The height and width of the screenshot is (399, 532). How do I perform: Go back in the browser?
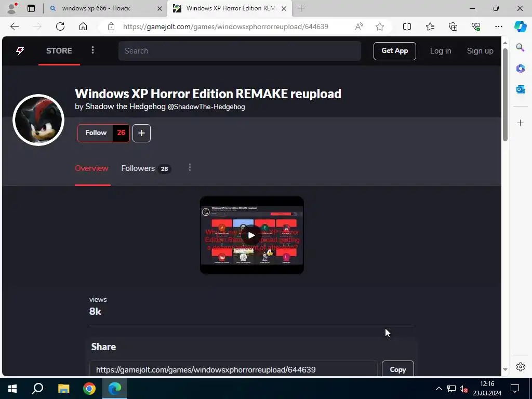click(x=14, y=26)
